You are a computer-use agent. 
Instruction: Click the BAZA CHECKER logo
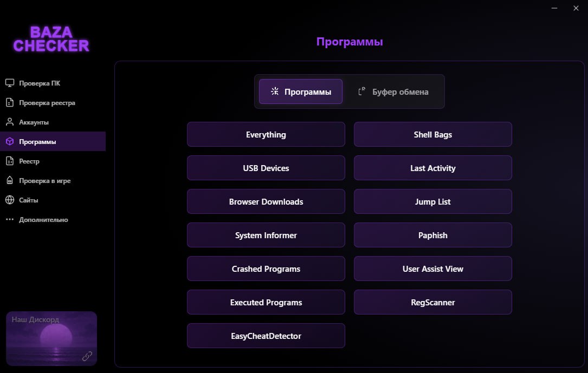click(x=51, y=39)
